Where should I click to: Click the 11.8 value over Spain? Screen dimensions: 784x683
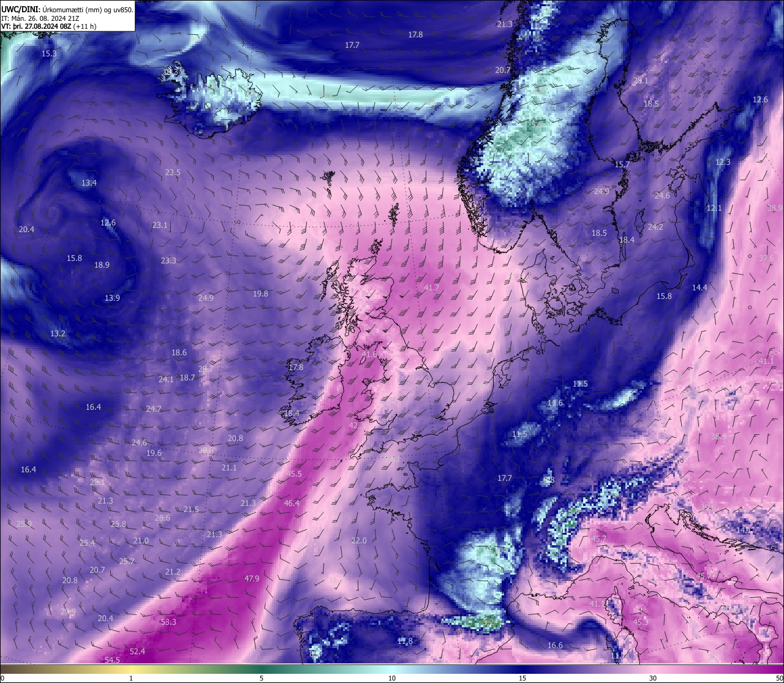(405, 641)
